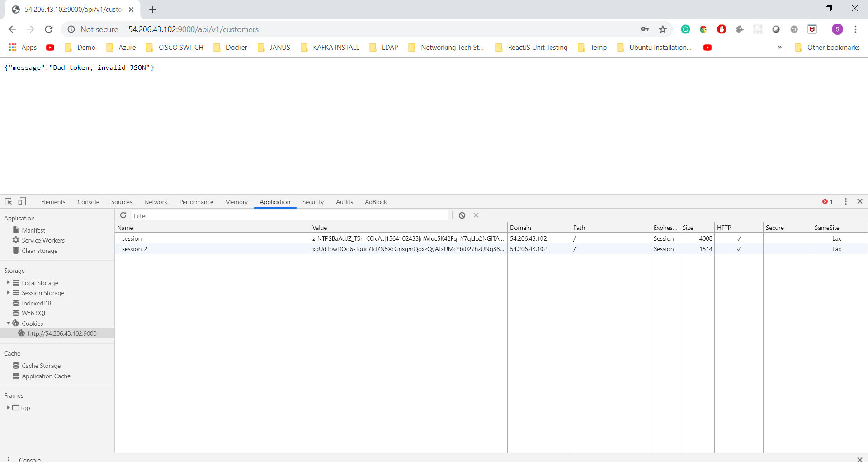The image size is (868, 462).
Task: Open the ReactJS Unit Testing bookmark folder
Action: tap(532, 48)
